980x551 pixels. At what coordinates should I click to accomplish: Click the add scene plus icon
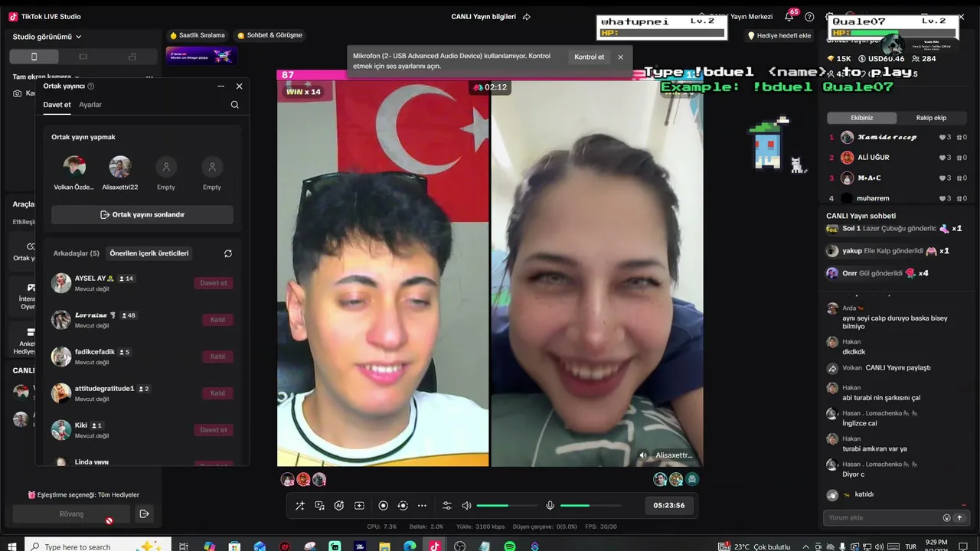(x=359, y=506)
